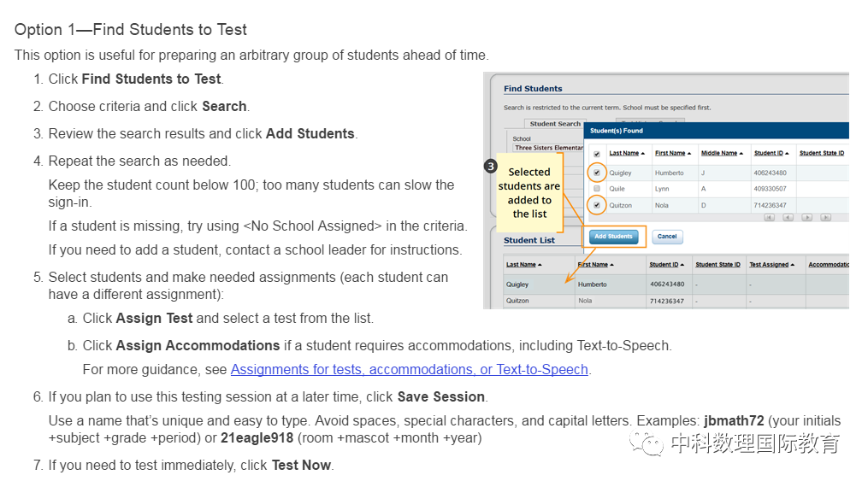This screenshot has width=868, height=481.
Task: Select the Nola cell in Students Found
Action: [x=662, y=206]
